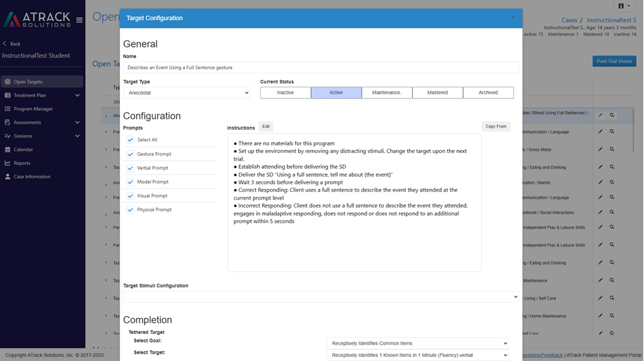Click the Assessments sidebar icon
This screenshot has height=361, width=644.
7,122
